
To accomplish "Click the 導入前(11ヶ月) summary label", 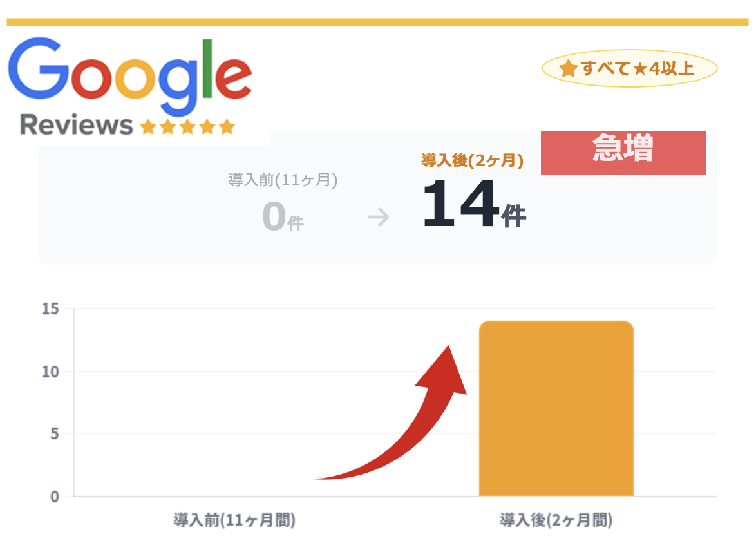I will [x=283, y=180].
